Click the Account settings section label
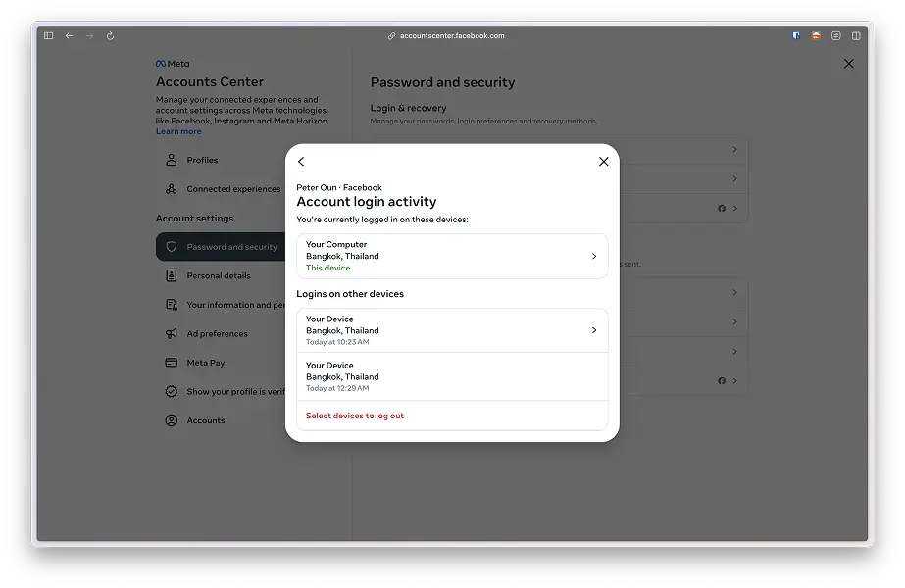The width and height of the screenshot is (905, 588). click(x=194, y=219)
